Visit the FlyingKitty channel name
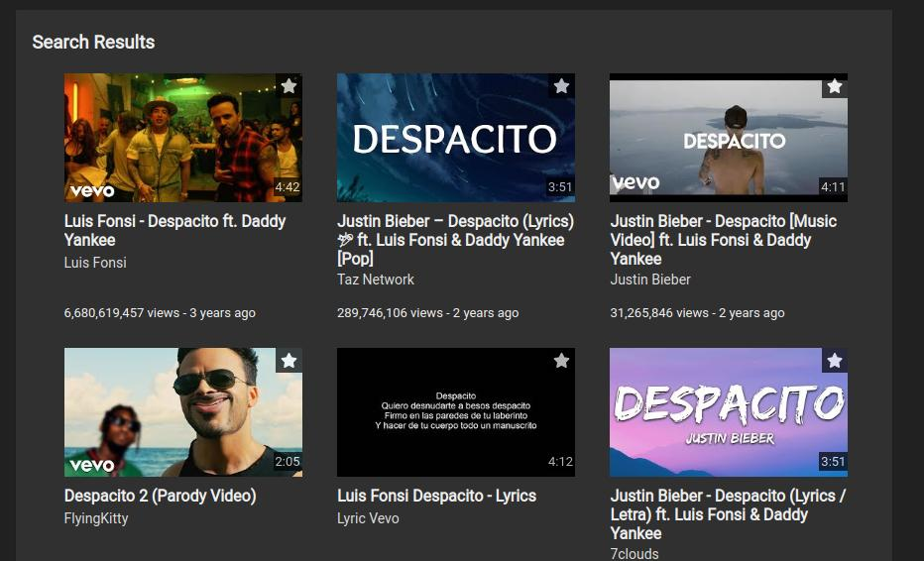The image size is (924, 561). [96, 518]
